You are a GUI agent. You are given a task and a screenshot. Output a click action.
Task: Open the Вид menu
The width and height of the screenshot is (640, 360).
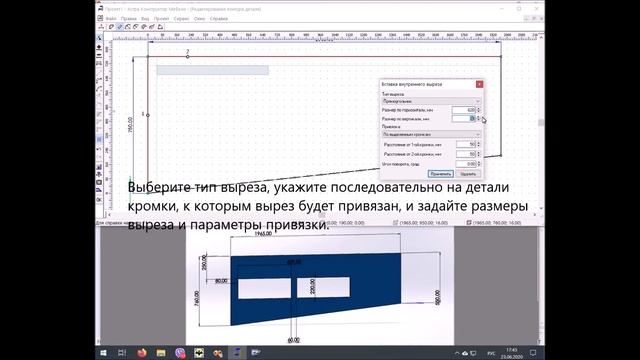click(145, 19)
